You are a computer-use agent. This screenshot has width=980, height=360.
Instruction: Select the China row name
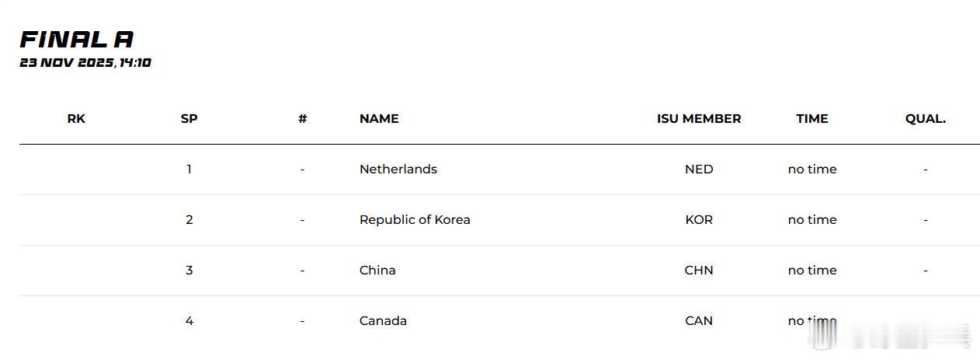(377, 270)
